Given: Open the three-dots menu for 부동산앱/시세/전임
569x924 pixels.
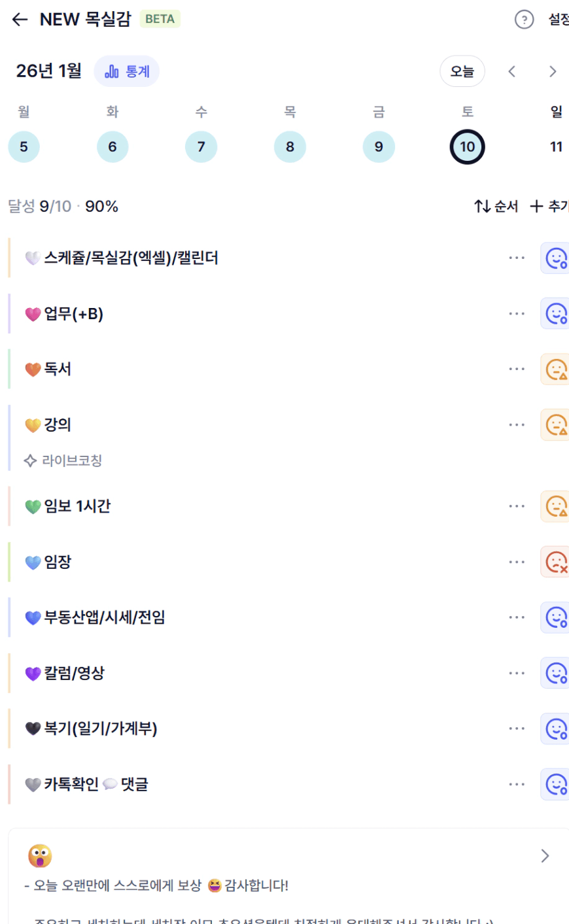Looking at the screenshot, I should pos(517,617).
